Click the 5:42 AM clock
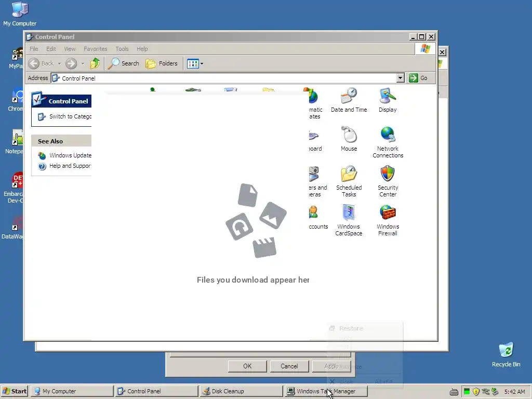 514,392
